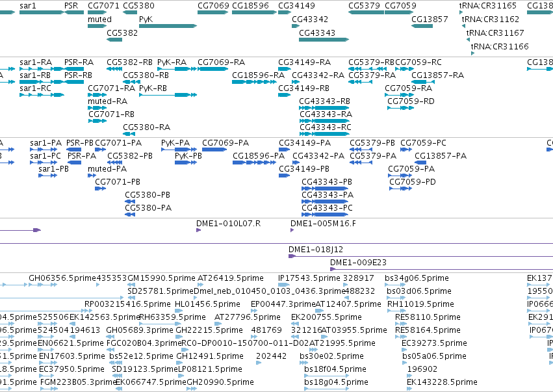The width and height of the screenshot is (553, 392).
Task: Click the sar1-RA transcript label
Action: click(x=36, y=62)
